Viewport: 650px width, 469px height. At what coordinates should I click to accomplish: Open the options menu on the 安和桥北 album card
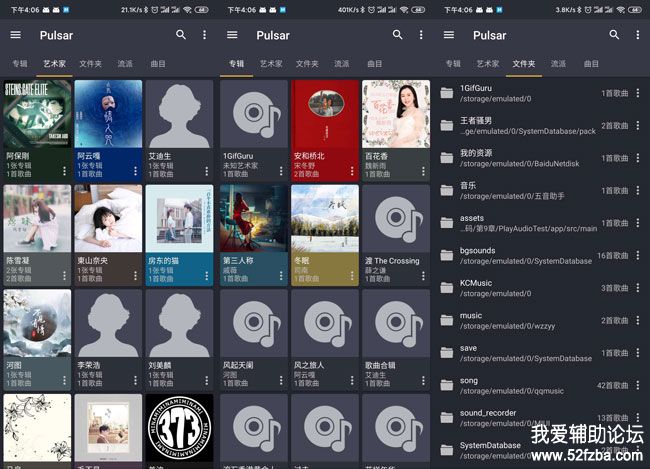(x=351, y=170)
